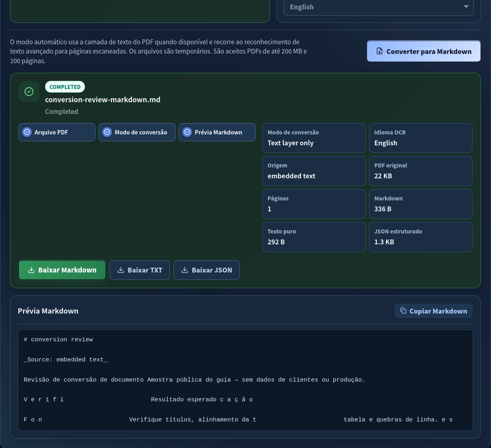Click the download icon on Baixar Markdown
This screenshot has width=491, height=448.
31,270
